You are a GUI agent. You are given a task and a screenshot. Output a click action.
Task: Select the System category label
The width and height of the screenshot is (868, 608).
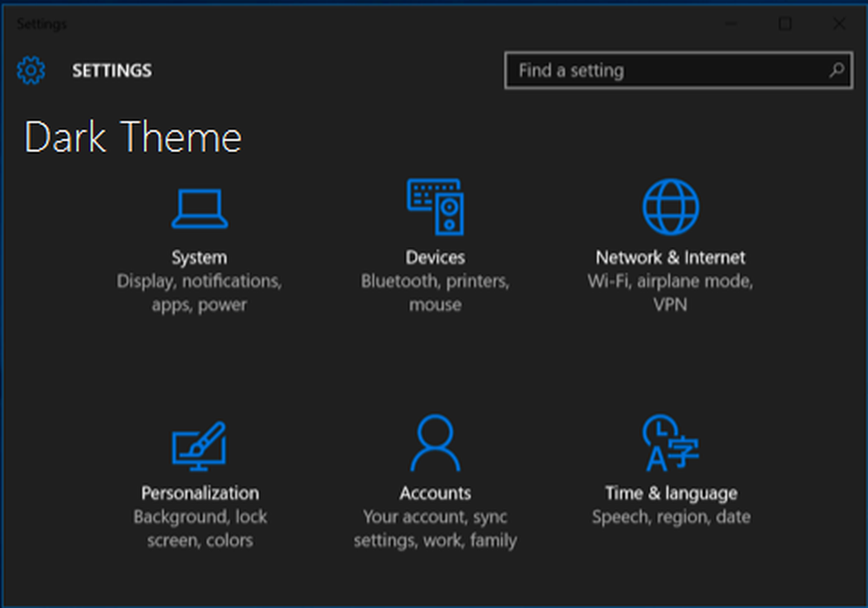(x=200, y=257)
